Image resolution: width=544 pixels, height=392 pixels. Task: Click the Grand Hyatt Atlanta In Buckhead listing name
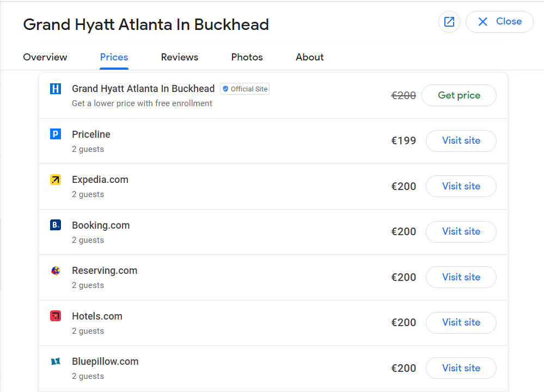143,89
